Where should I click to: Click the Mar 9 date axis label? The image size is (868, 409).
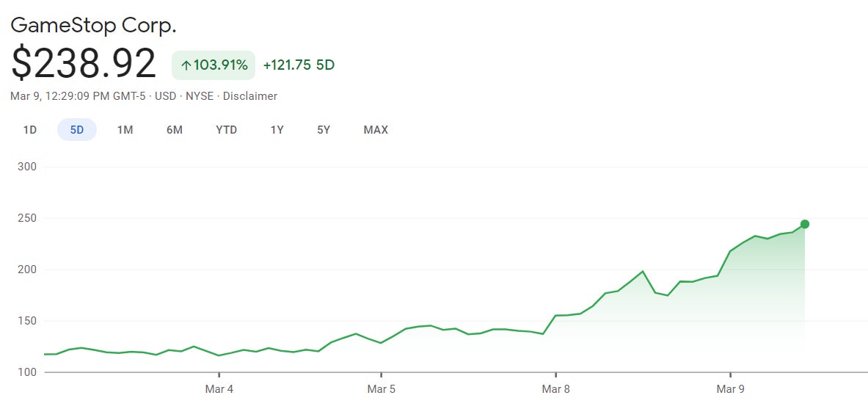click(x=730, y=389)
